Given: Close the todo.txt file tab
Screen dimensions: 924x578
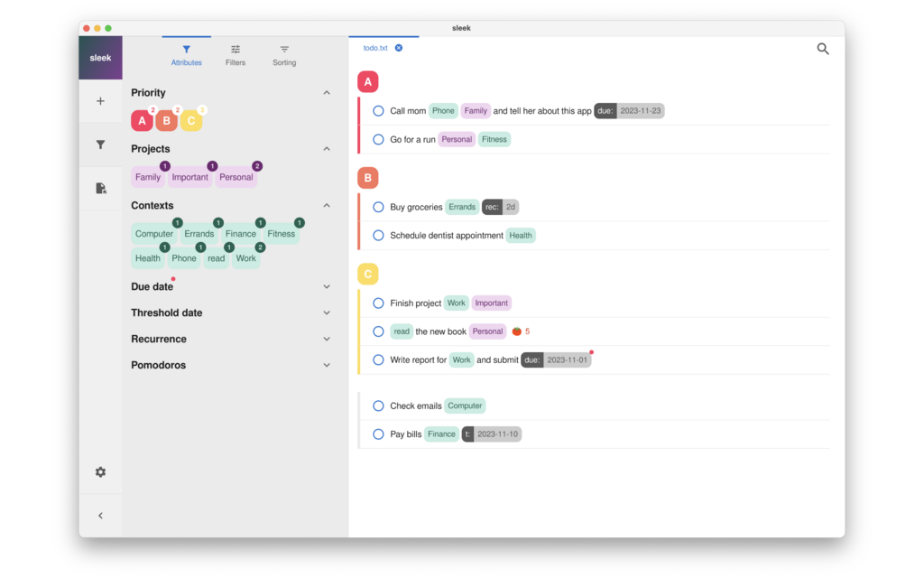Looking at the screenshot, I should 399,48.
